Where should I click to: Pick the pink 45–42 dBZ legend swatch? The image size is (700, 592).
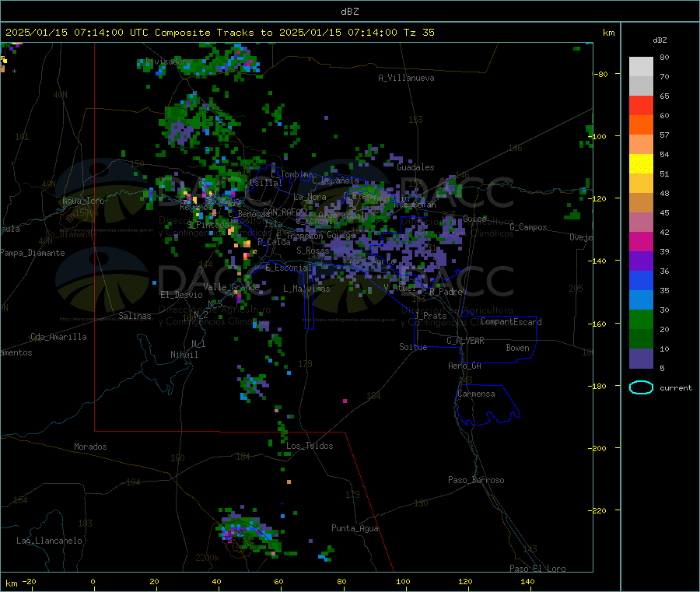pos(641,222)
